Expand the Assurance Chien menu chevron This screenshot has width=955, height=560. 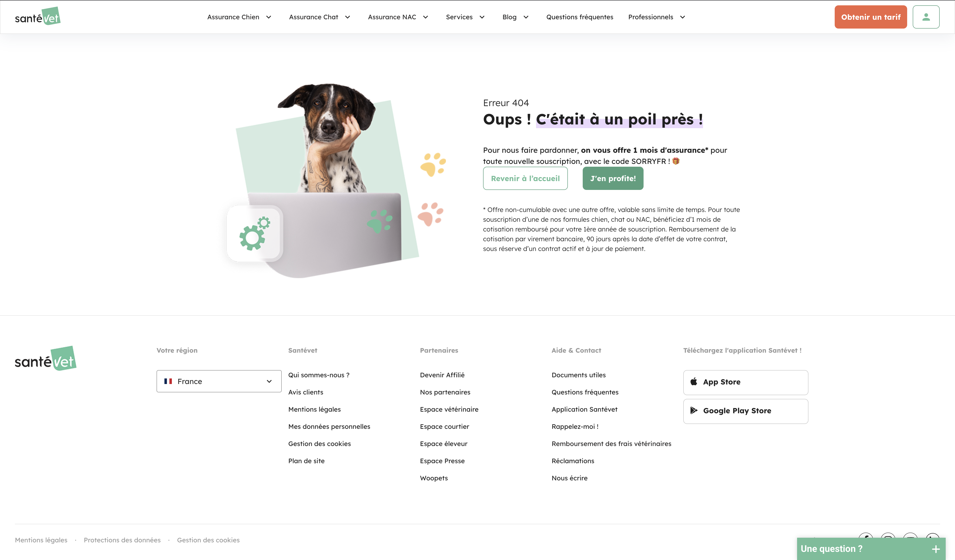pyautogui.click(x=269, y=17)
